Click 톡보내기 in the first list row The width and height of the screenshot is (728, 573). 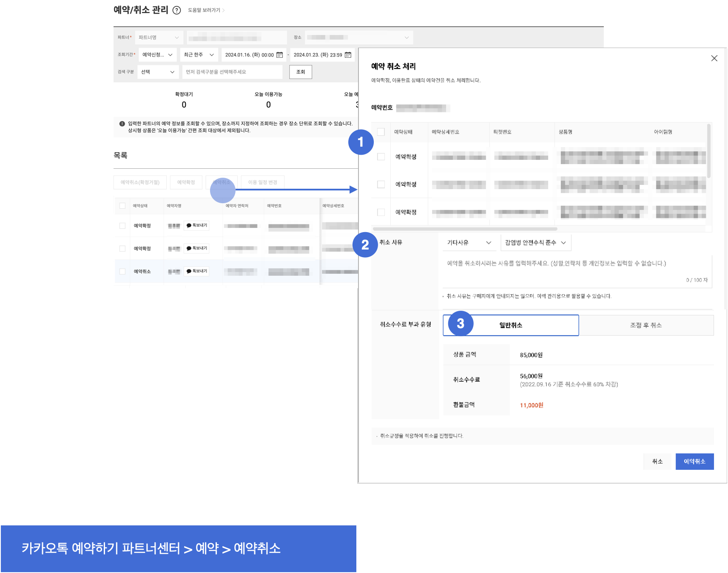[197, 225]
